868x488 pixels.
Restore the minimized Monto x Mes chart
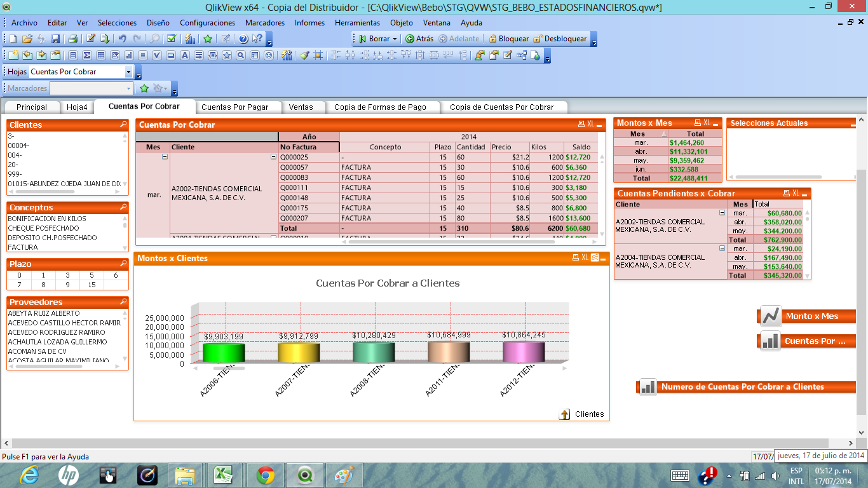point(807,316)
